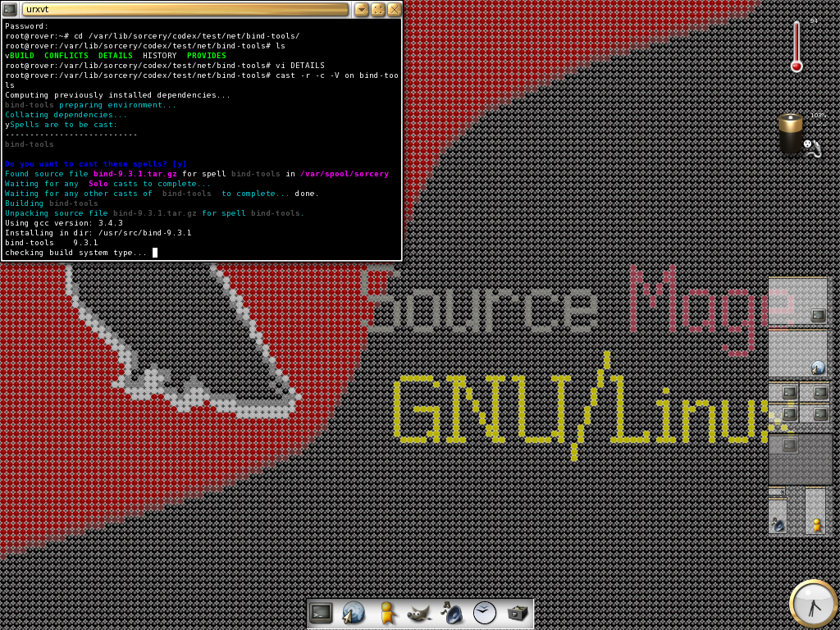Open the web browser globe icon in dock

(x=354, y=613)
